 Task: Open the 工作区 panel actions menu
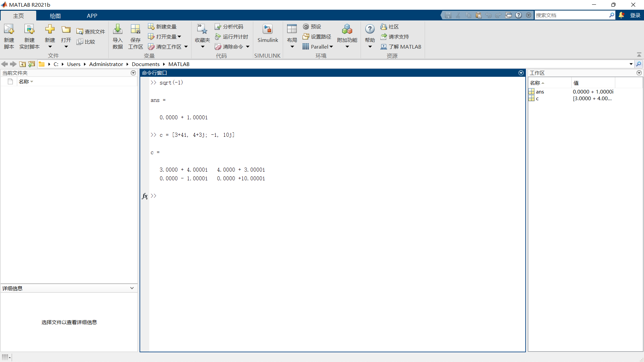639,73
